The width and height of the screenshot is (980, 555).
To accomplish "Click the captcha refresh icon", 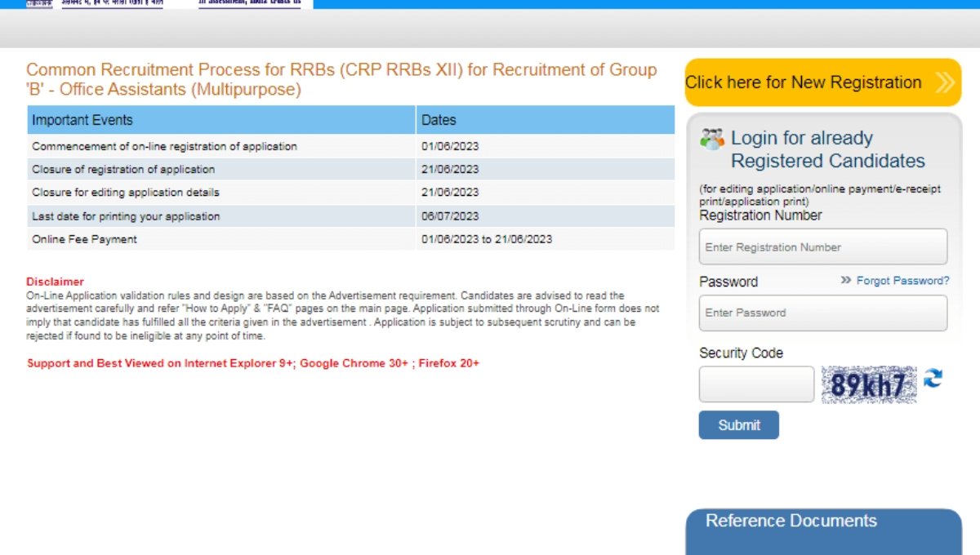I will coord(933,379).
